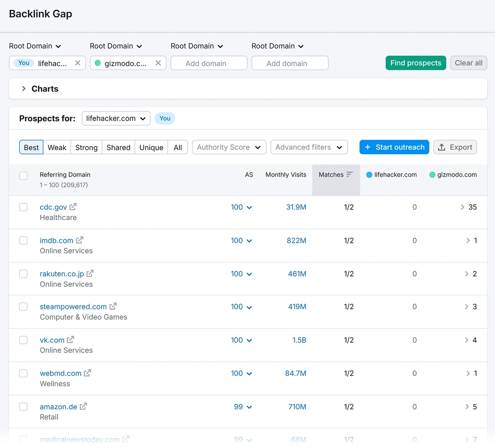
Task: Sort by Monthly Visits column header
Action: (x=286, y=174)
